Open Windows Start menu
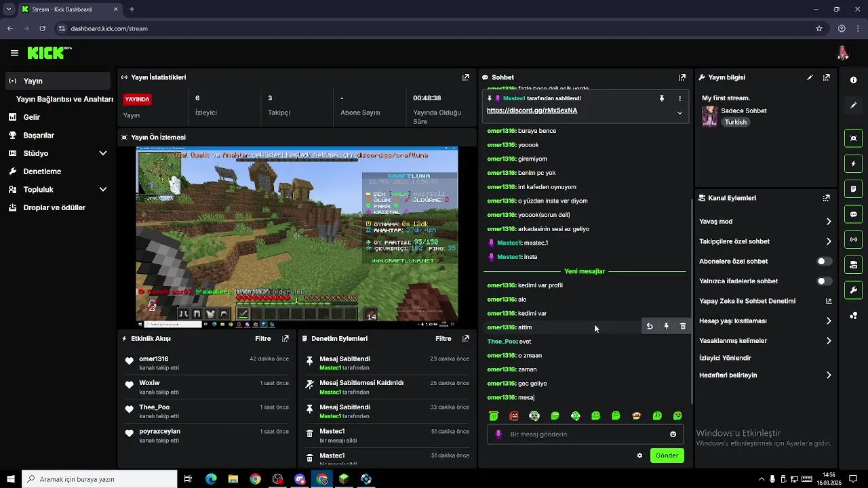 pos(10,479)
